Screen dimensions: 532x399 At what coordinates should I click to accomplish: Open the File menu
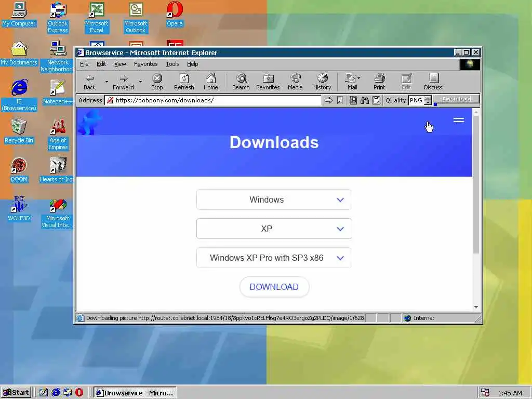84,64
